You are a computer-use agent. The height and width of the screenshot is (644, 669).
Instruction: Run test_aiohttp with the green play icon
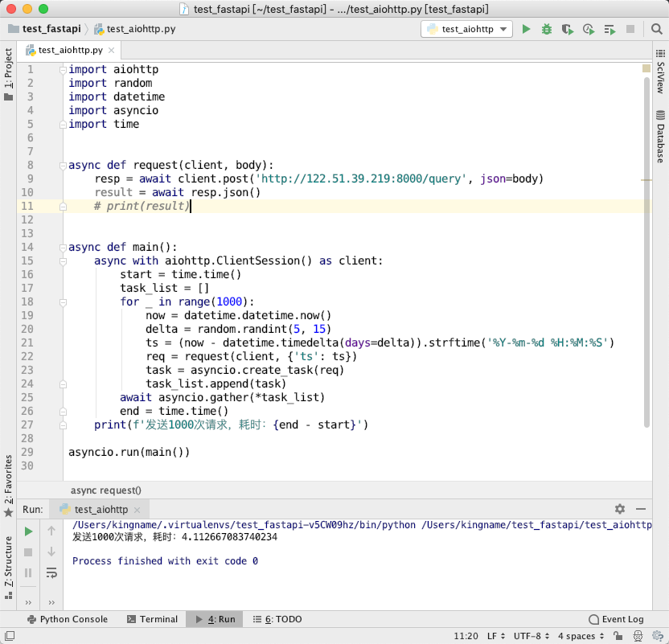click(526, 29)
